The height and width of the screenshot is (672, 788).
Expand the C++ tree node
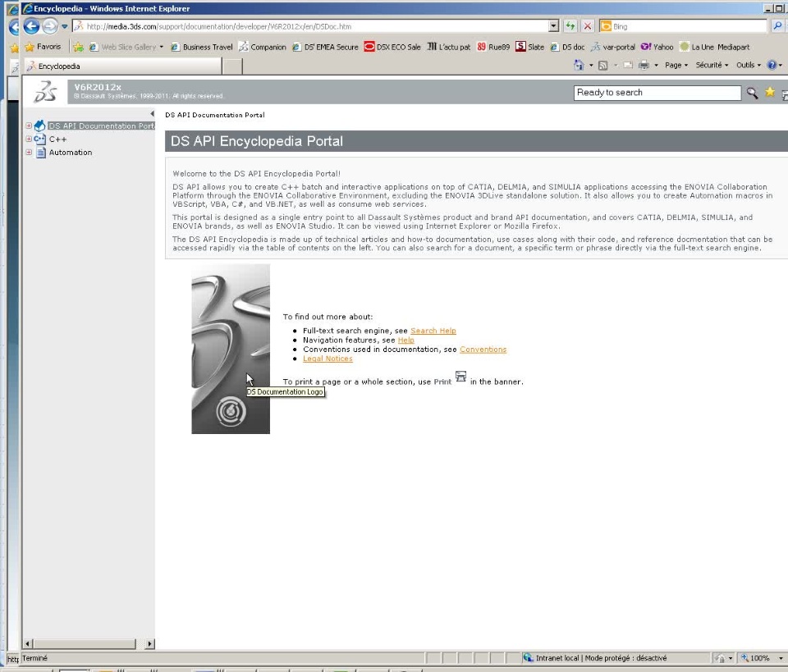(29, 139)
